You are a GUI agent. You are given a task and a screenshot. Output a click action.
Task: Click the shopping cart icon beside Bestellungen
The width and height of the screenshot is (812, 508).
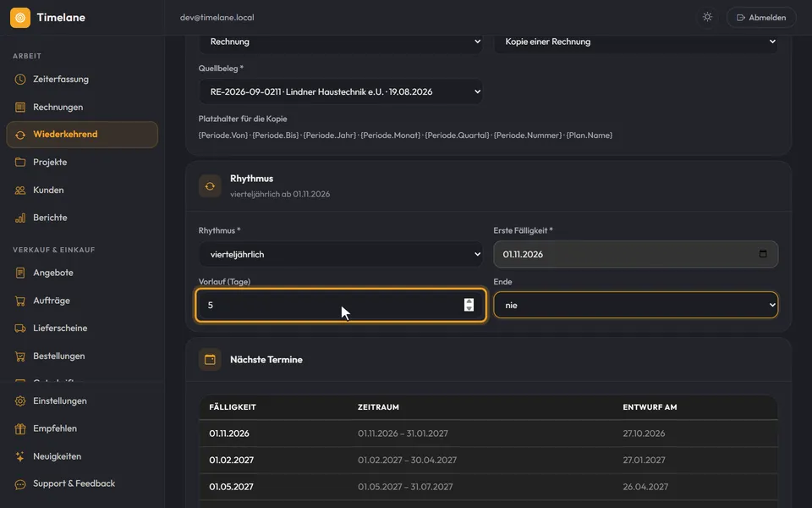(20, 356)
